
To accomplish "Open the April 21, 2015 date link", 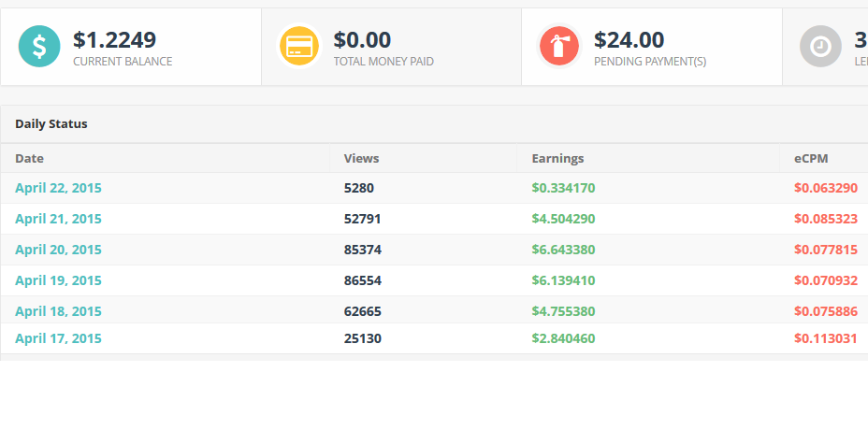I will pos(58,219).
